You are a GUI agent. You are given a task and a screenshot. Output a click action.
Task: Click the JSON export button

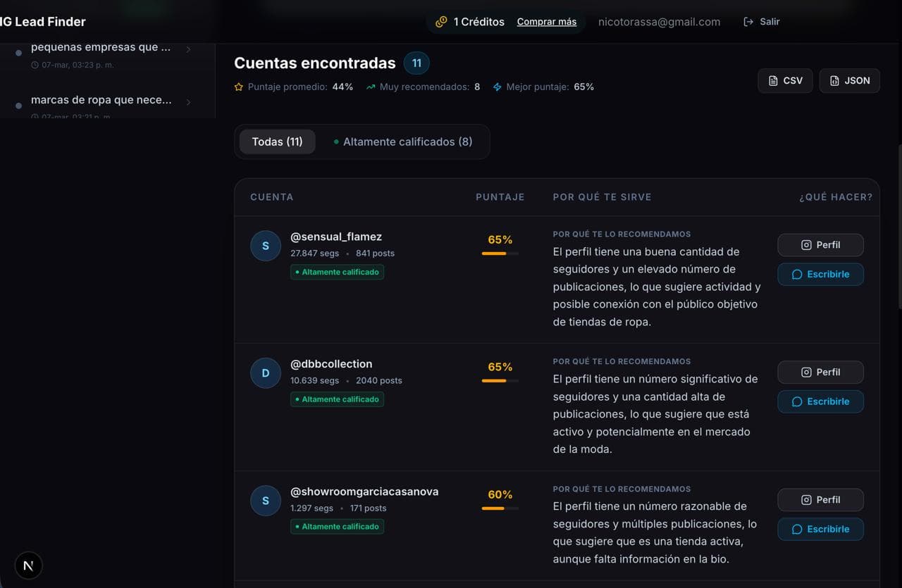point(849,80)
